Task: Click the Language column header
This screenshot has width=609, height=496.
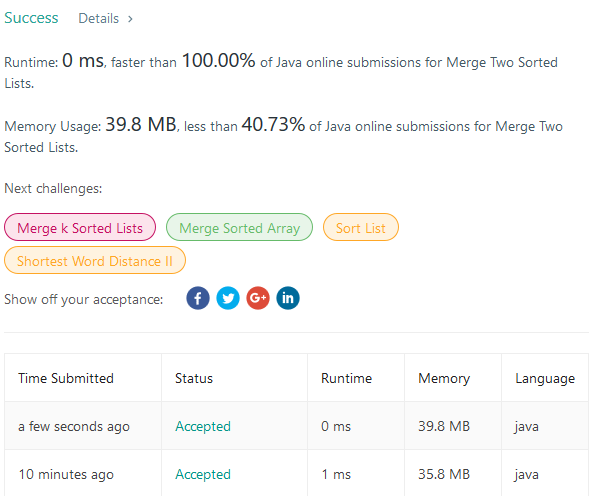Action: click(x=545, y=378)
